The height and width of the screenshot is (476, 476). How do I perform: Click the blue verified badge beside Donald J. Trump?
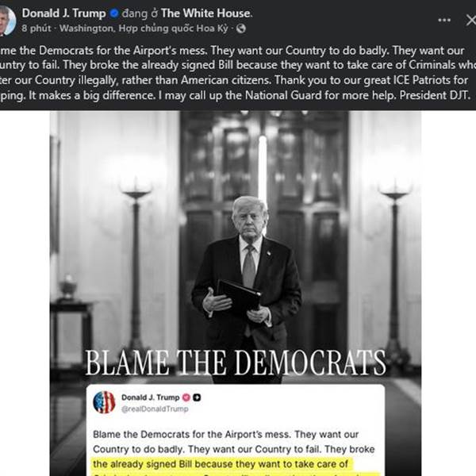point(114,13)
